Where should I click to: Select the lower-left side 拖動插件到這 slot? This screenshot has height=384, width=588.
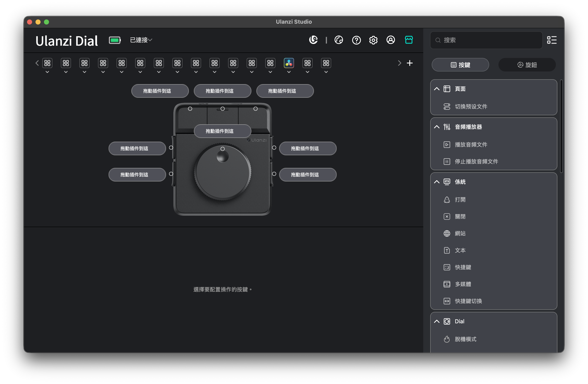[x=137, y=174]
